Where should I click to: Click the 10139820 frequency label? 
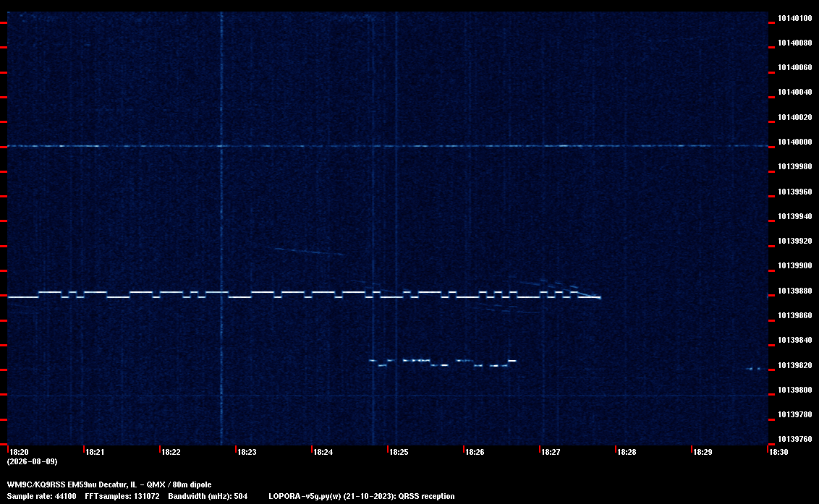(794, 365)
